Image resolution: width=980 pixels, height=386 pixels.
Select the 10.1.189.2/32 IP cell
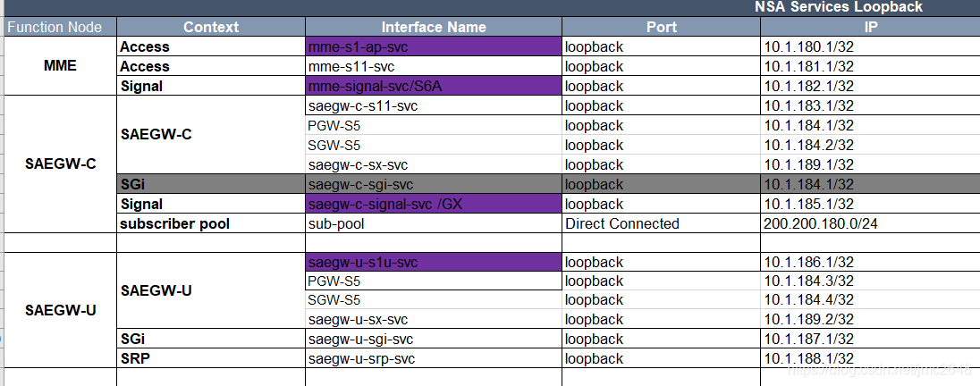pos(871,320)
